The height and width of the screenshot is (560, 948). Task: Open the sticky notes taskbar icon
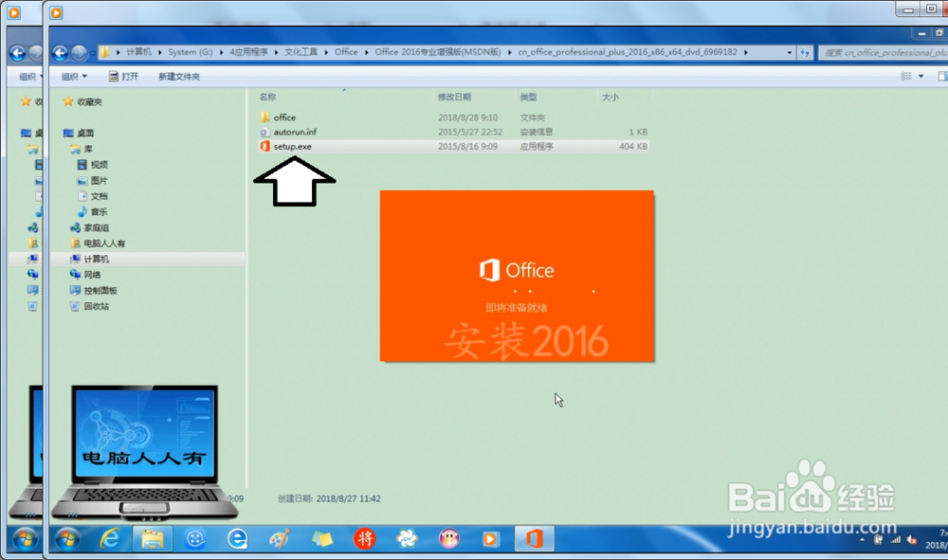pos(321,539)
